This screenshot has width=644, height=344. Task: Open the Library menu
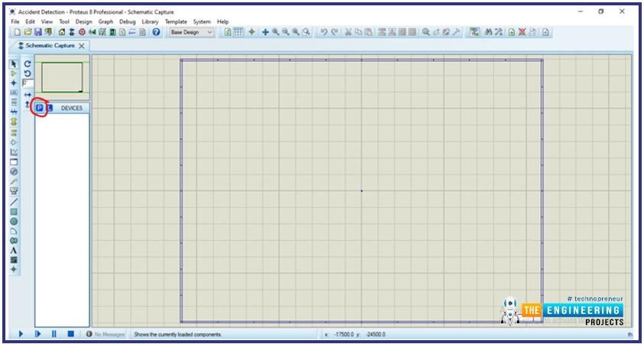(150, 21)
